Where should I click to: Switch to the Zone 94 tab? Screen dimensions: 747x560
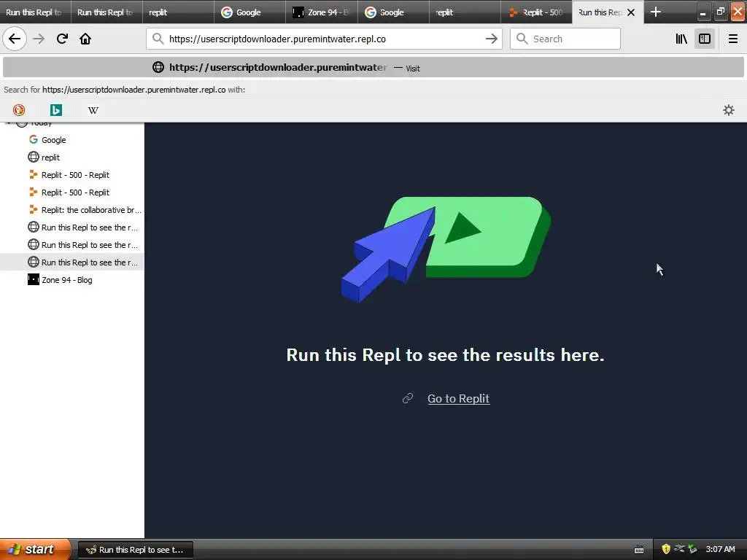tap(321, 12)
